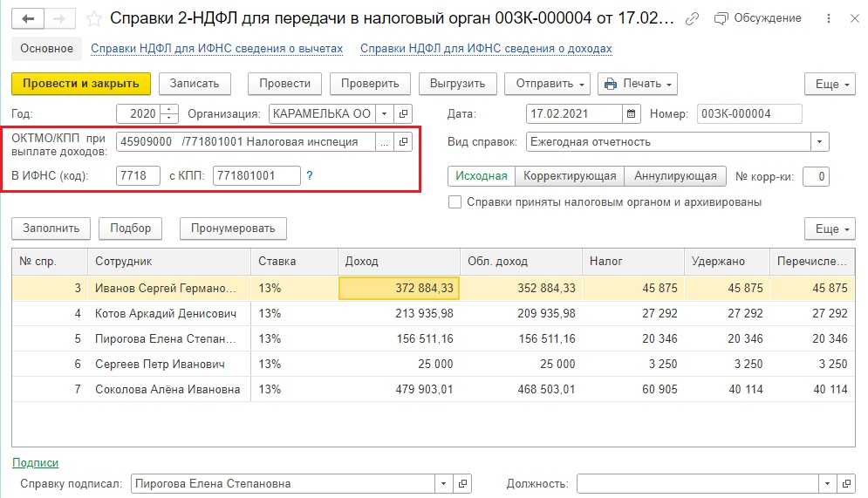Click the forward navigation arrow

point(59,18)
